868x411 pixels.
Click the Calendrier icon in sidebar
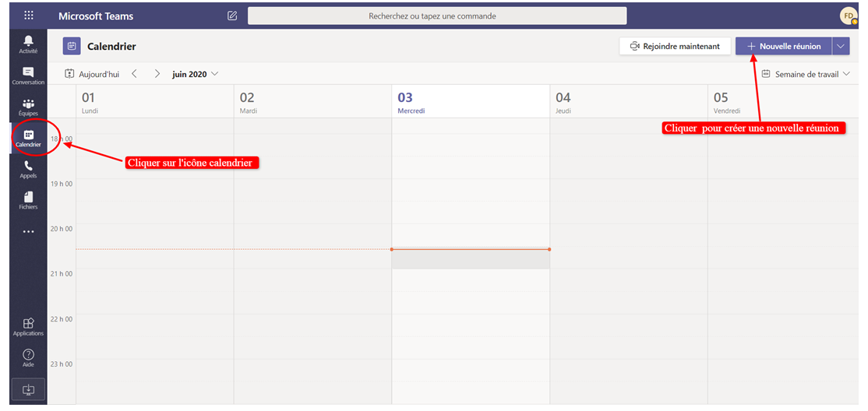pos(29,138)
